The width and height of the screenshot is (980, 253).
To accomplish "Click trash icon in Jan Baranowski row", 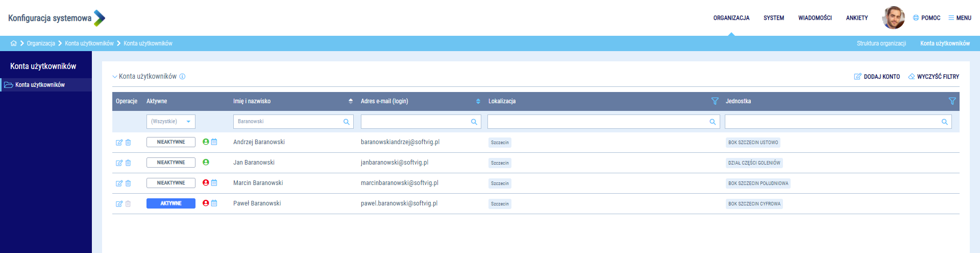I will [x=128, y=163].
